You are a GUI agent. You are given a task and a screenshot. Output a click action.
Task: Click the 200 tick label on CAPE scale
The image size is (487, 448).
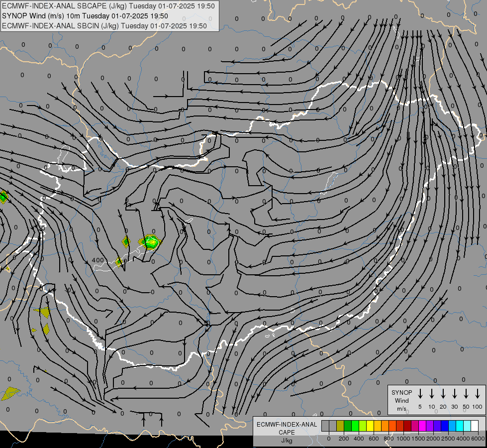344,439
